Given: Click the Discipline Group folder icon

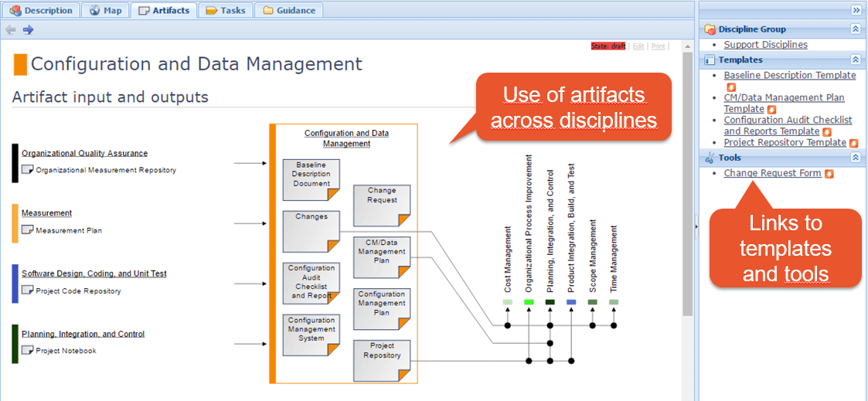Looking at the screenshot, I should point(710,30).
